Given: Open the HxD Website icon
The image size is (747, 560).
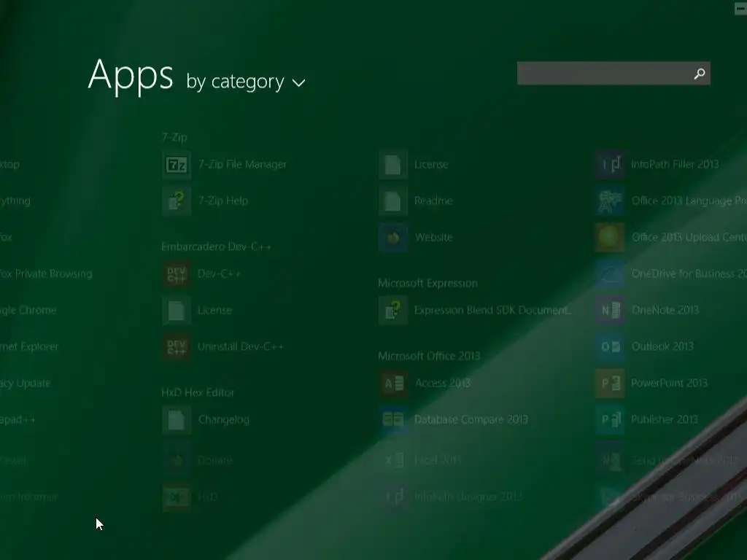Looking at the screenshot, I should point(393,238).
